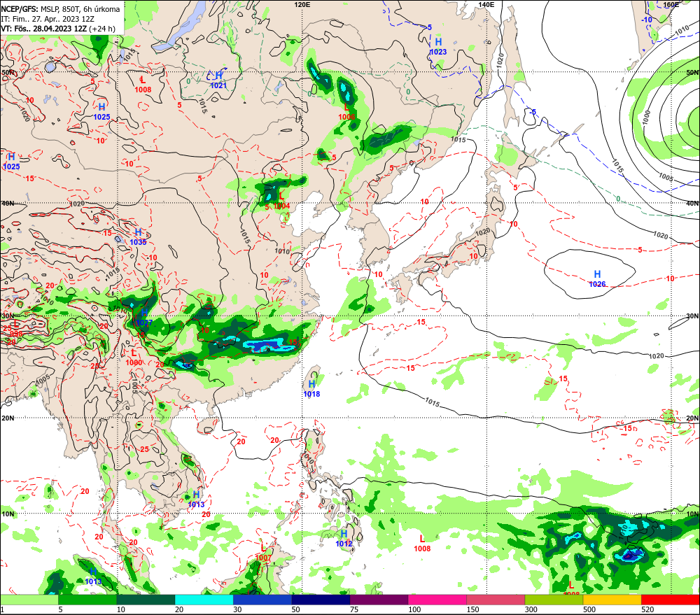This screenshot has height=615, width=700.
Task: Click the high pressure label 'H 1021'
Action: (218, 80)
